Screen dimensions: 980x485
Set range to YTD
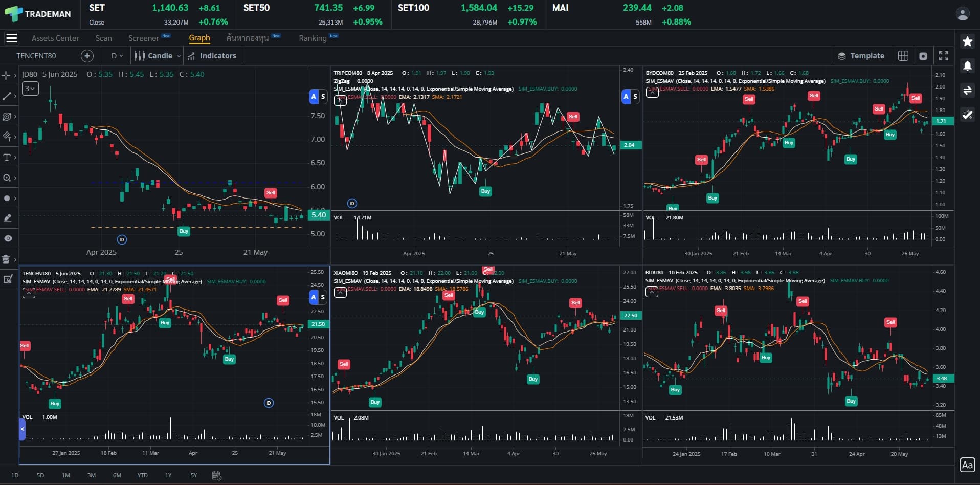[x=143, y=475]
